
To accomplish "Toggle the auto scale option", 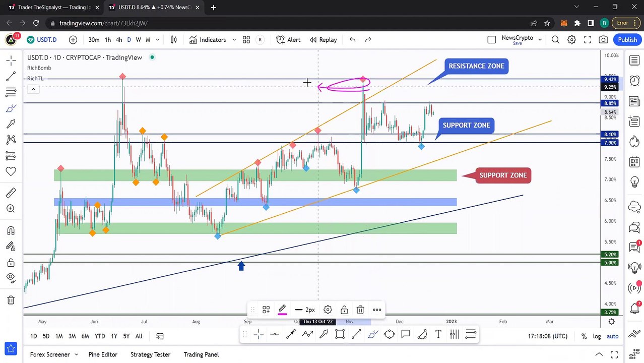I will click(x=612, y=336).
